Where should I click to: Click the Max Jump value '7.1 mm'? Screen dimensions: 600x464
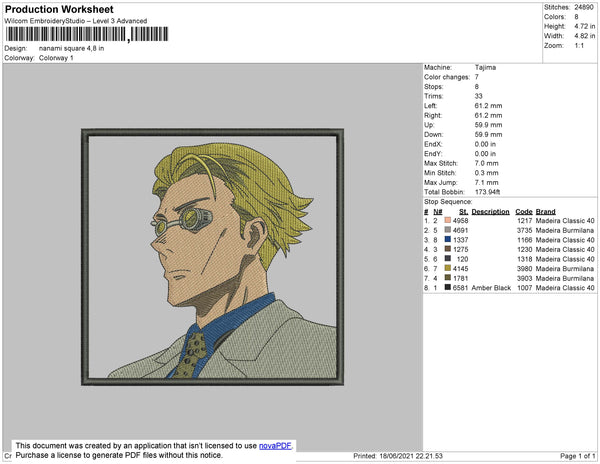(x=487, y=182)
